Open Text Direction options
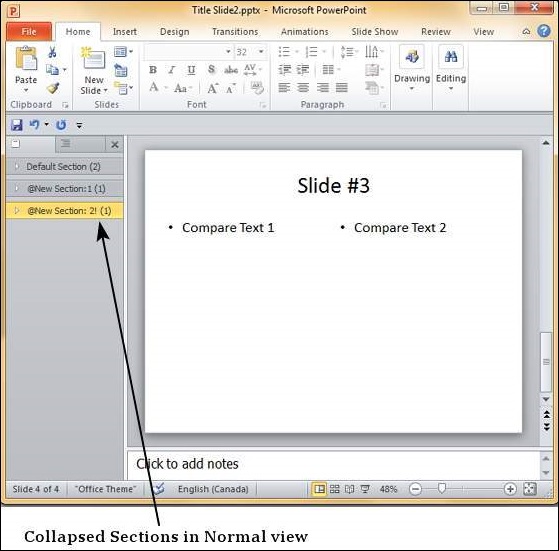559x551 pixels. [x=374, y=52]
